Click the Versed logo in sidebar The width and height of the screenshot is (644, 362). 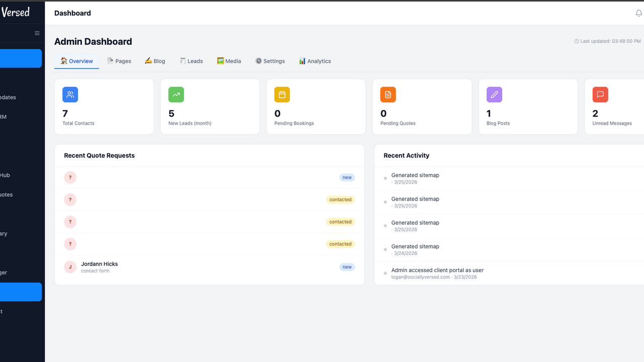(15, 12)
